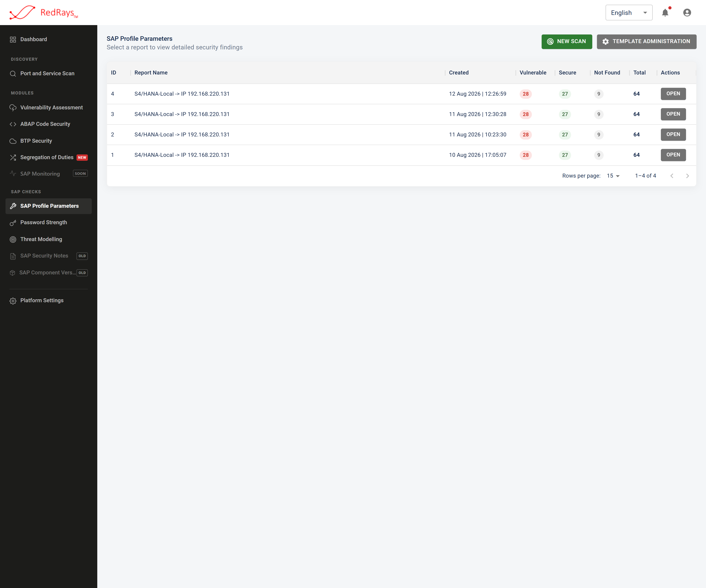Click the gear icon in the Template Administration button
This screenshot has width=706, height=588.
[x=605, y=42]
